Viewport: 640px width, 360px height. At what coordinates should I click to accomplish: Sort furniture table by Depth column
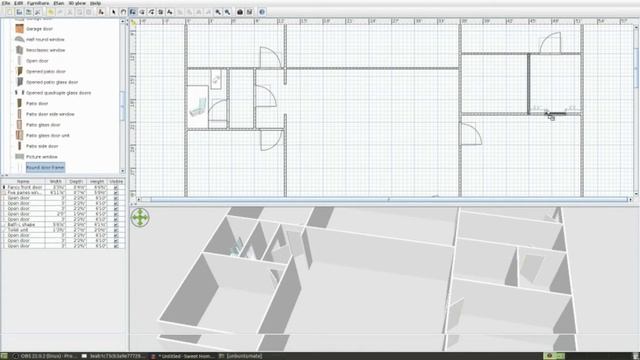(76, 182)
